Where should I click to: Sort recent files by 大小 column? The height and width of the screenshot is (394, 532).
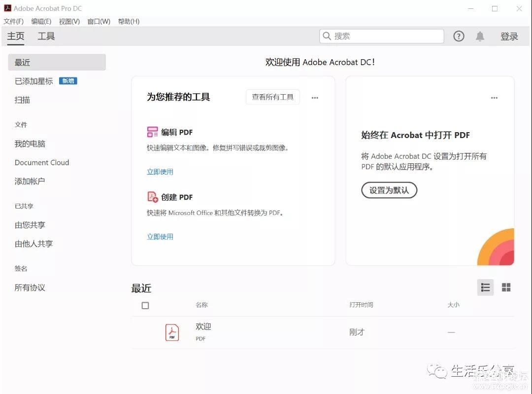pyautogui.click(x=453, y=305)
